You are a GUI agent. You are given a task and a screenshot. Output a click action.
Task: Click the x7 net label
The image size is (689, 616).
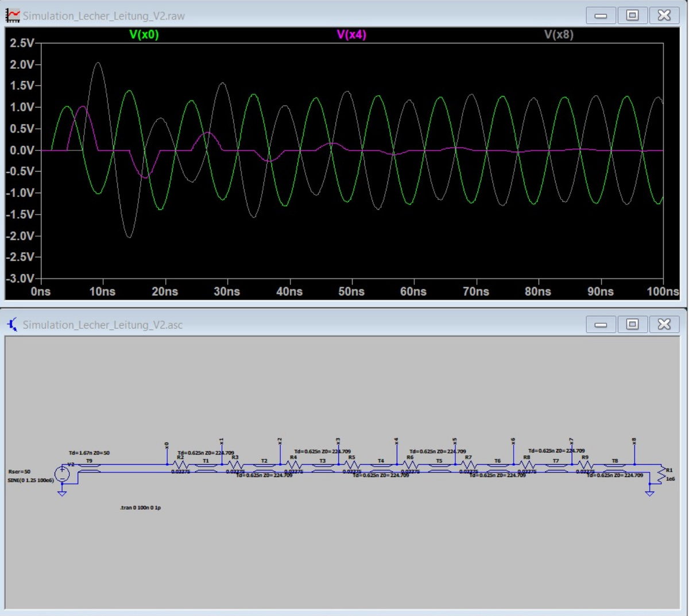point(571,441)
